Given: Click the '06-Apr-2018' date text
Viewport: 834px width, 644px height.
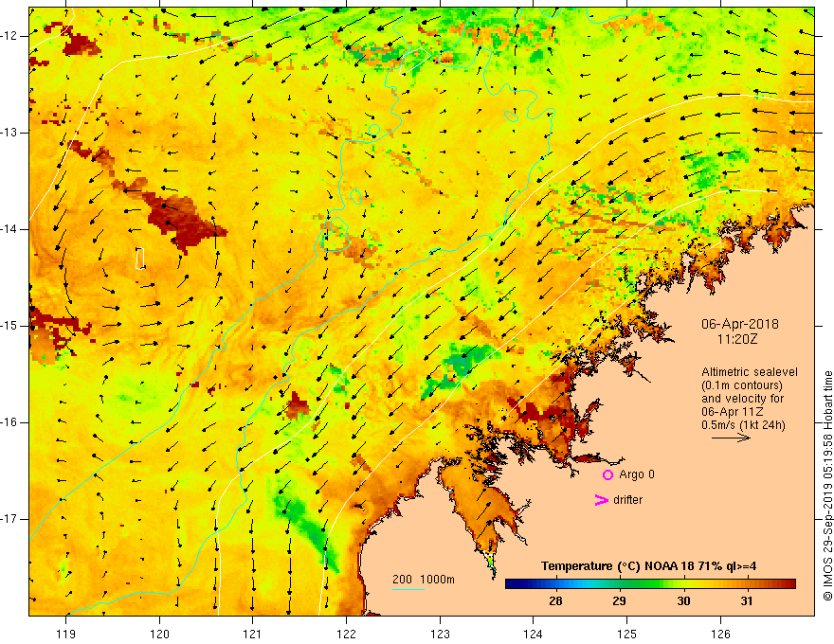Looking at the screenshot, I should click(x=740, y=324).
